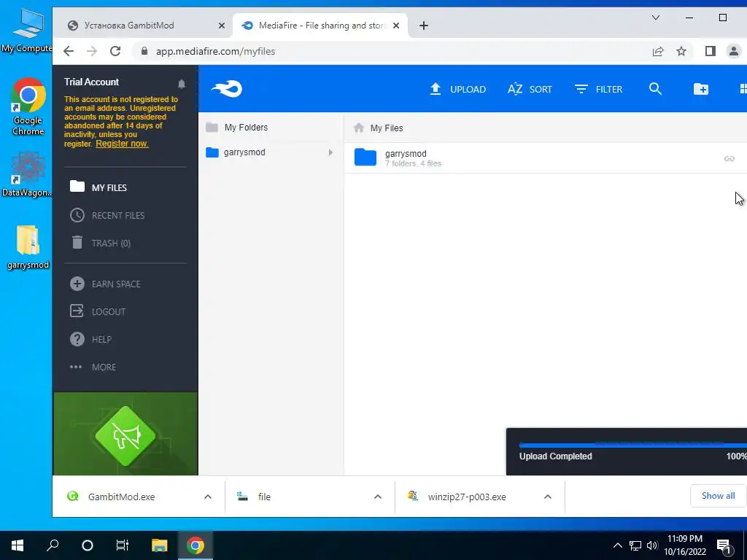Go forward in Chrome
The width and height of the screenshot is (747, 560).
tap(91, 52)
